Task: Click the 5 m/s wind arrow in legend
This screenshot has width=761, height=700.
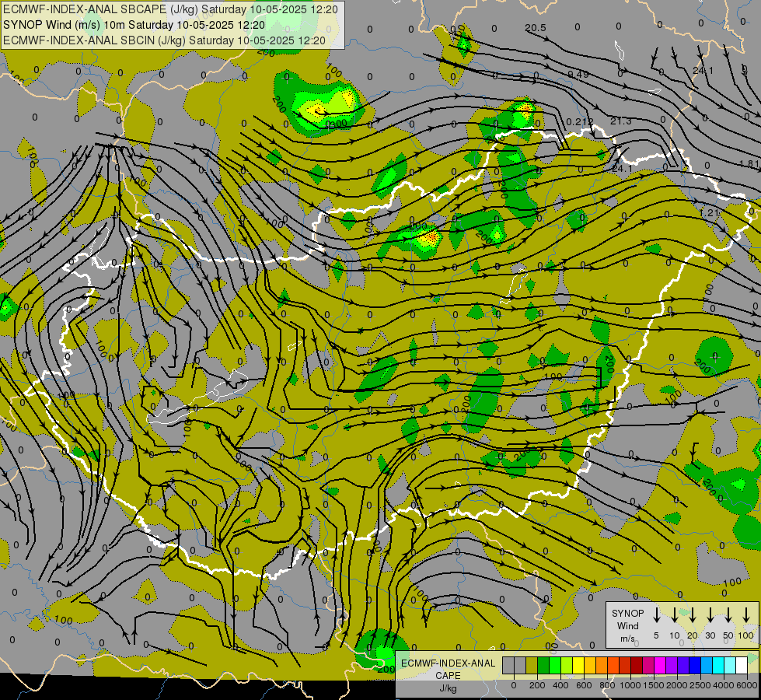Action: point(656,615)
